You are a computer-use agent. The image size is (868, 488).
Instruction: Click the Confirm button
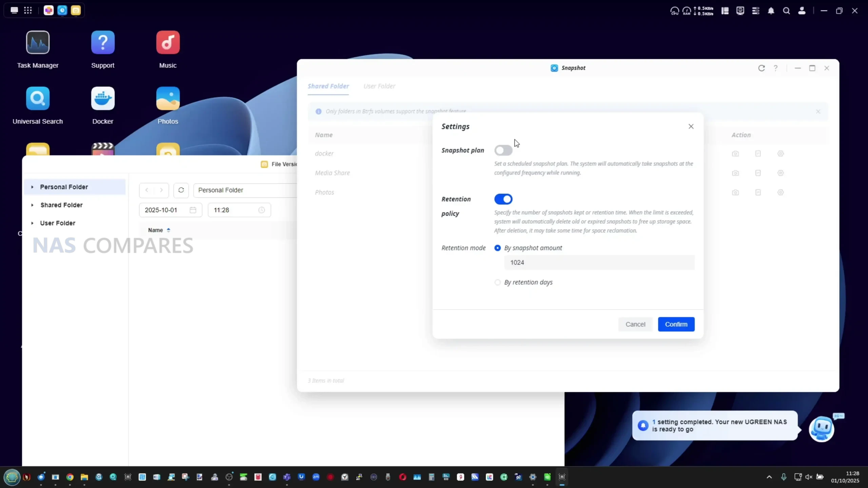(676, 324)
